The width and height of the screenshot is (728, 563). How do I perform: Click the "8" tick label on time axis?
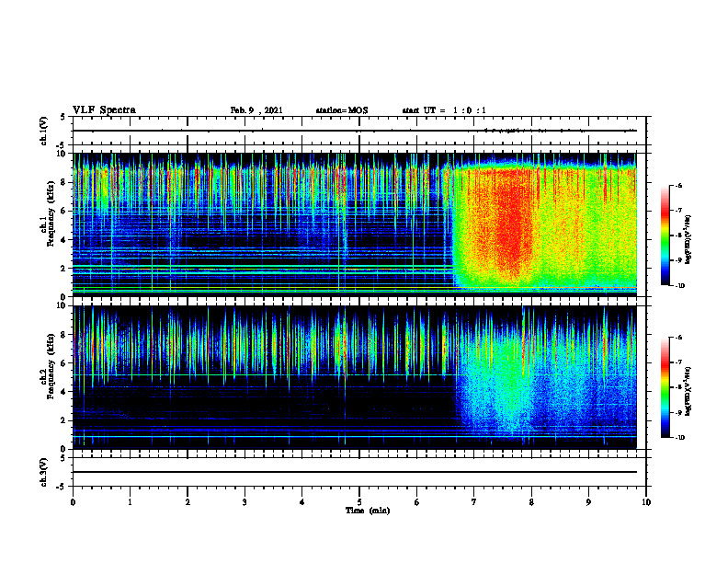click(x=531, y=502)
